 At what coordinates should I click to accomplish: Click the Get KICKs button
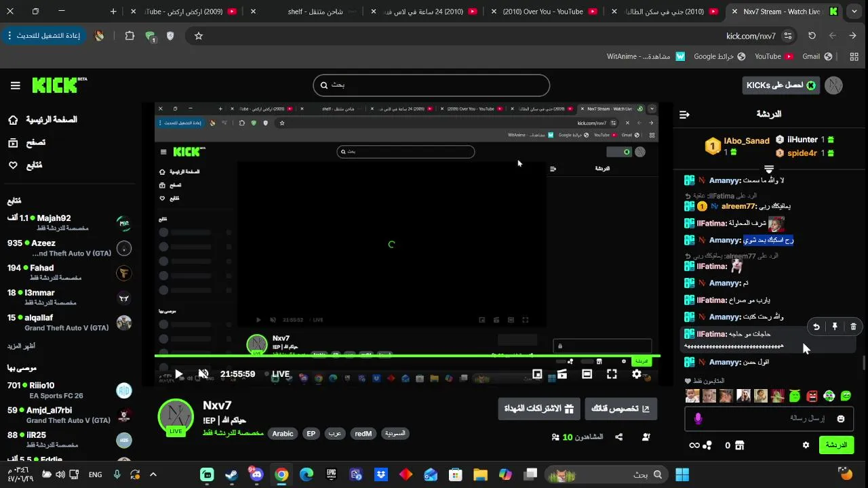781,85
